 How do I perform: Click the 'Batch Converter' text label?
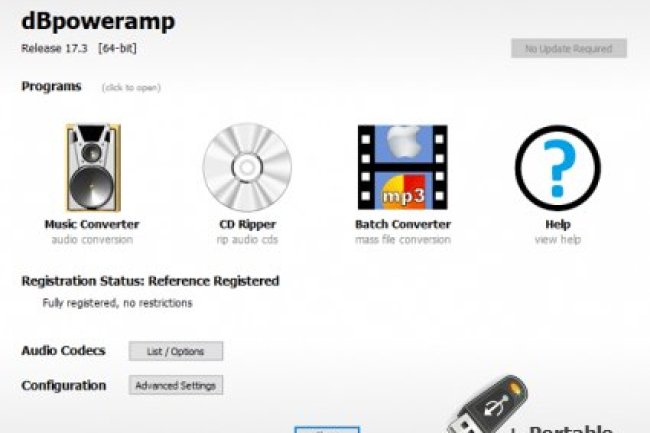403,224
